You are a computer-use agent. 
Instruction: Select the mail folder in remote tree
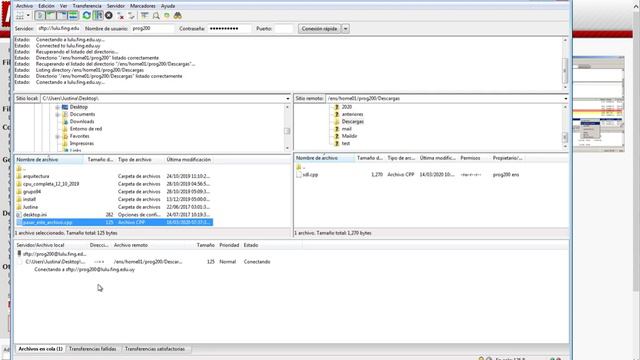(347, 129)
